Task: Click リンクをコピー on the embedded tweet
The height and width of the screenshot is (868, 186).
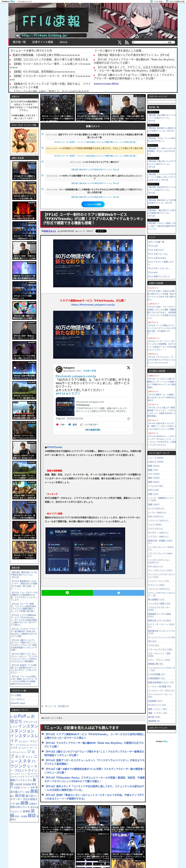Action: click(x=89, y=425)
